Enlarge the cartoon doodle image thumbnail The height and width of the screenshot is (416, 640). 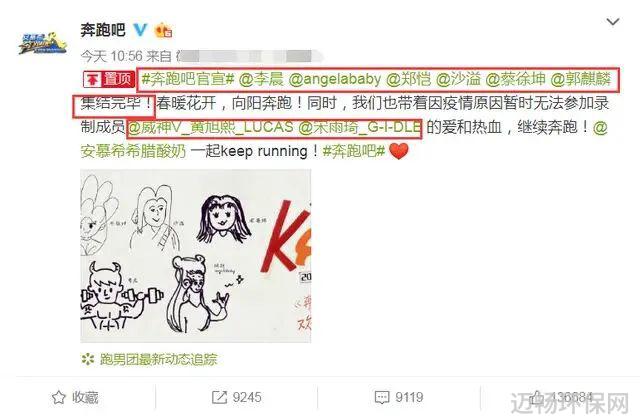pyautogui.click(x=196, y=256)
